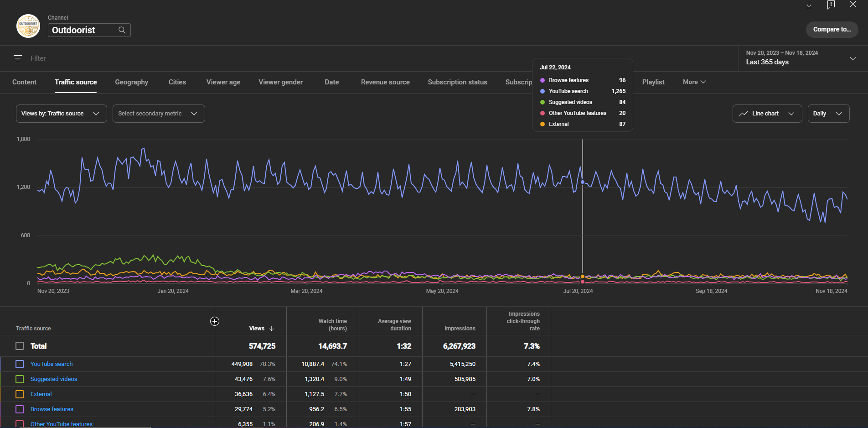Click the Outdoorist channel avatar
The image size is (868, 428).
[x=28, y=26]
